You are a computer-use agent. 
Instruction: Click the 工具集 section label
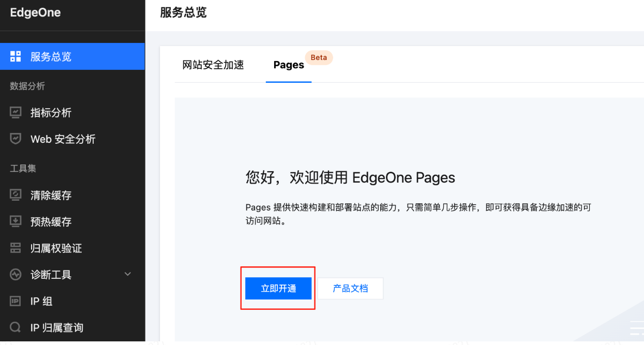coord(23,169)
